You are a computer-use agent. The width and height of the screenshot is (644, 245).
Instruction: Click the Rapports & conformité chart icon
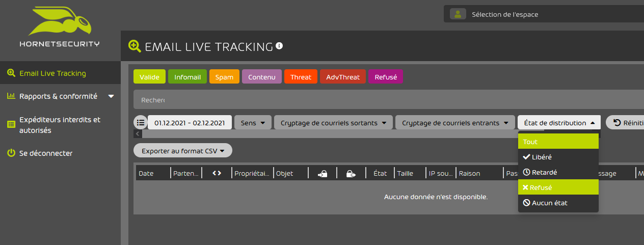11,96
